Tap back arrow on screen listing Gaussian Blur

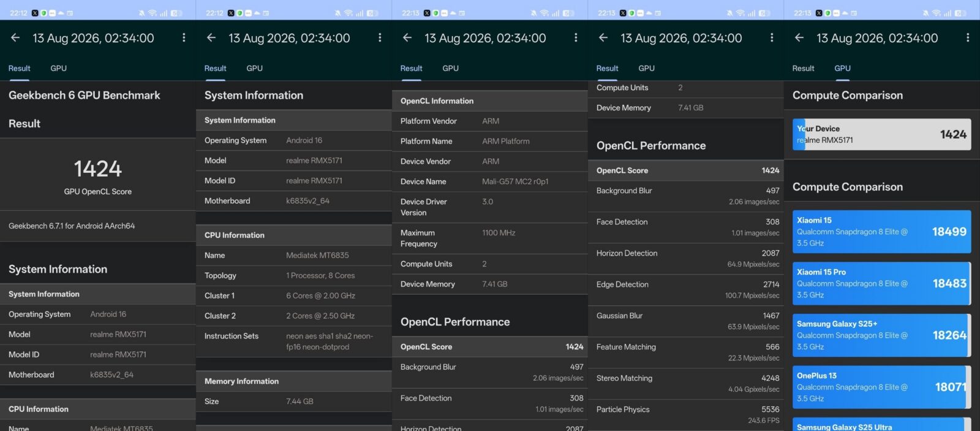click(x=603, y=38)
